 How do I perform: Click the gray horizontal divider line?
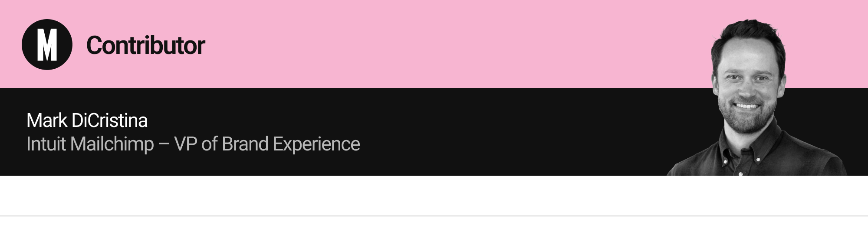pyautogui.click(x=434, y=215)
